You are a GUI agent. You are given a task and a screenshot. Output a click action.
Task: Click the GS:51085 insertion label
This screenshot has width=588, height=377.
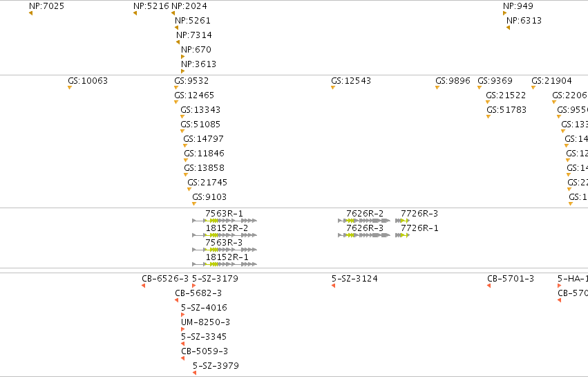coord(200,125)
